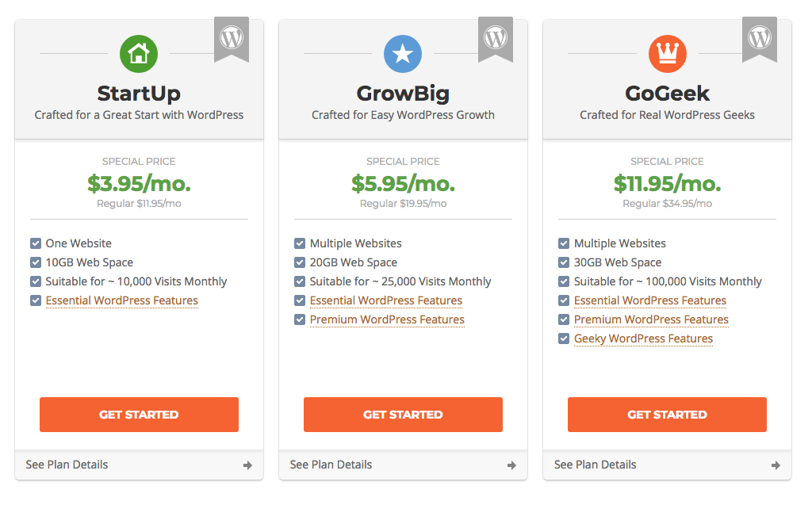Toggle the 20GB Web Space checkbox
Image resolution: width=812 pixels, height=505 pixels.
pos(300,262)
